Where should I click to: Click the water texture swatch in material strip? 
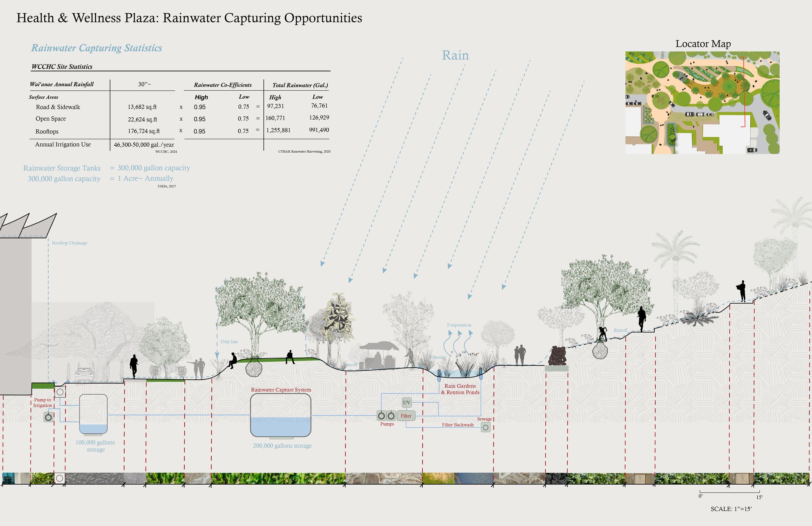(x=474, y=478)
